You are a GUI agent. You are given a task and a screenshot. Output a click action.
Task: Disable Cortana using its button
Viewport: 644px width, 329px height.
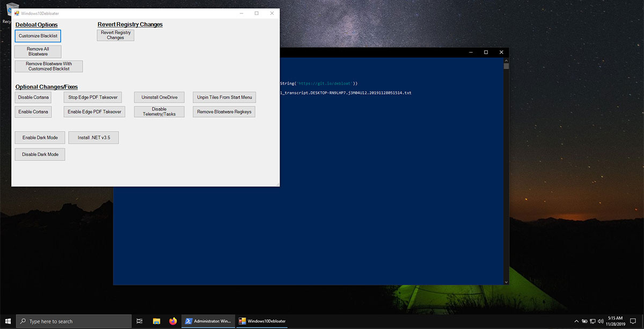click(33, 97)
